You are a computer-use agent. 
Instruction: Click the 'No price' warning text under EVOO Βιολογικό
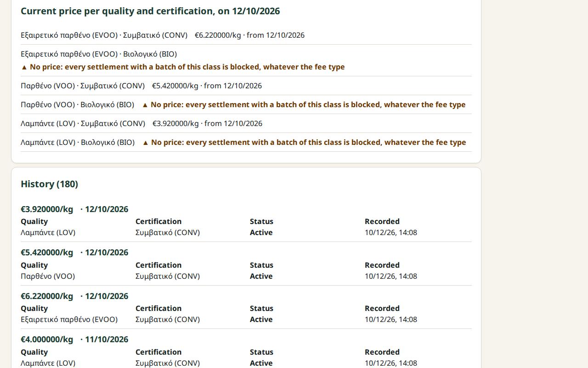187,67
